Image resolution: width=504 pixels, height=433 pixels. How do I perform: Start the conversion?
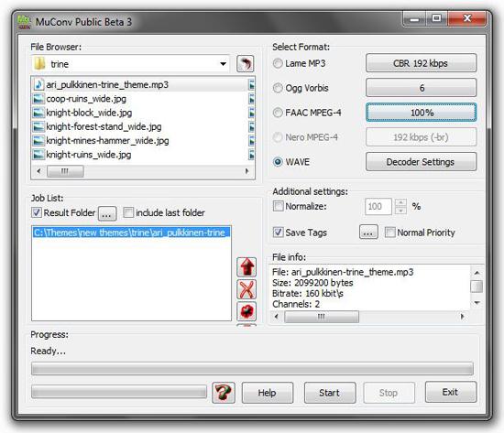tap(330, 393)
